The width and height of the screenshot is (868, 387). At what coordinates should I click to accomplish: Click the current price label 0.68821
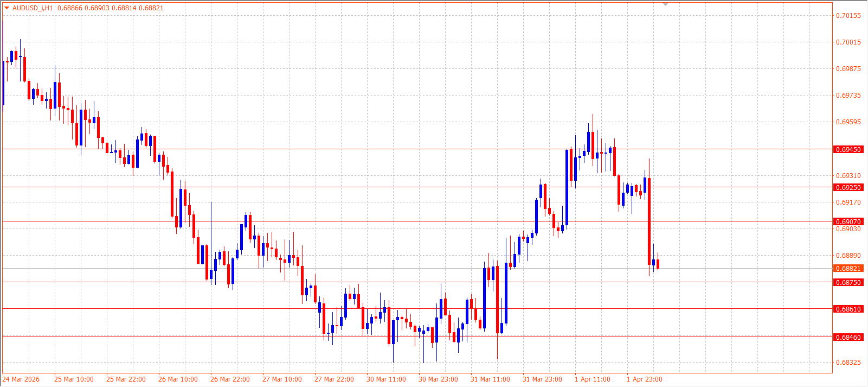pyautogui.click(x=848, y=268)
